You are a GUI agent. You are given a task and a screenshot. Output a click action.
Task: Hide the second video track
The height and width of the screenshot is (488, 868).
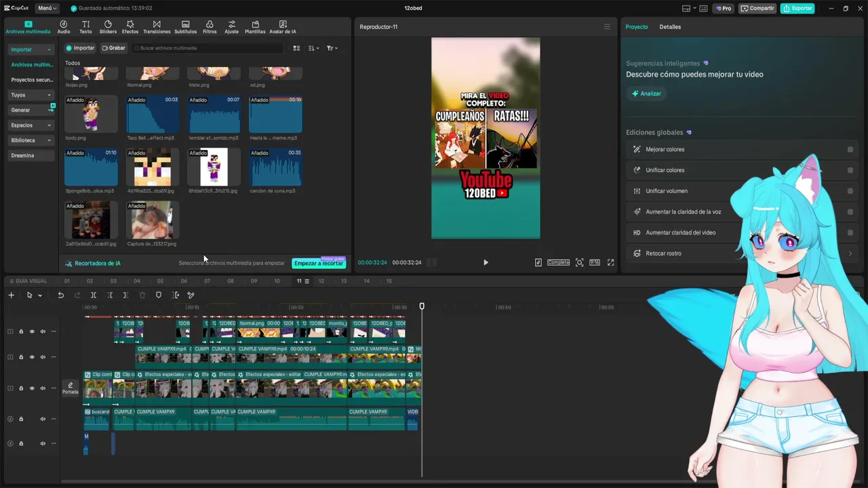click(32, 357)
